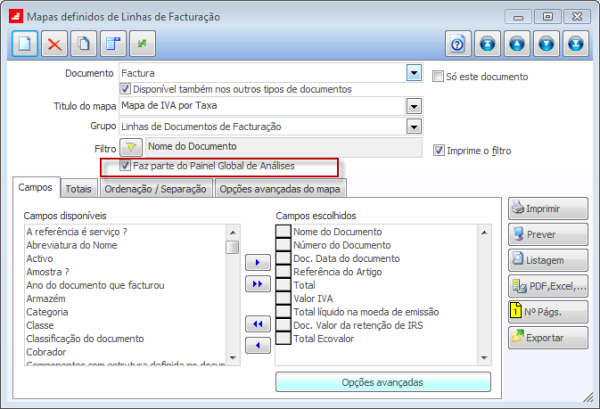Select 'Classificação do documento' field

click(x=85, y=339)
